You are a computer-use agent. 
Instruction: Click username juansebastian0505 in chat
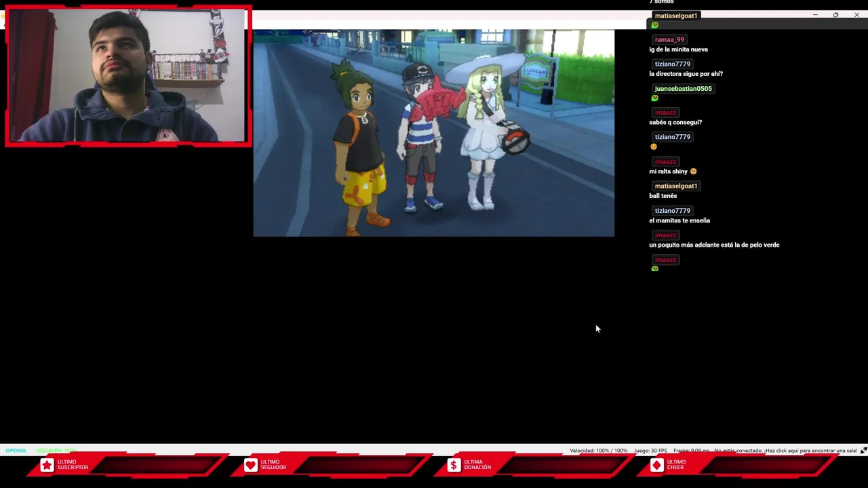click(x=683, y=89)
